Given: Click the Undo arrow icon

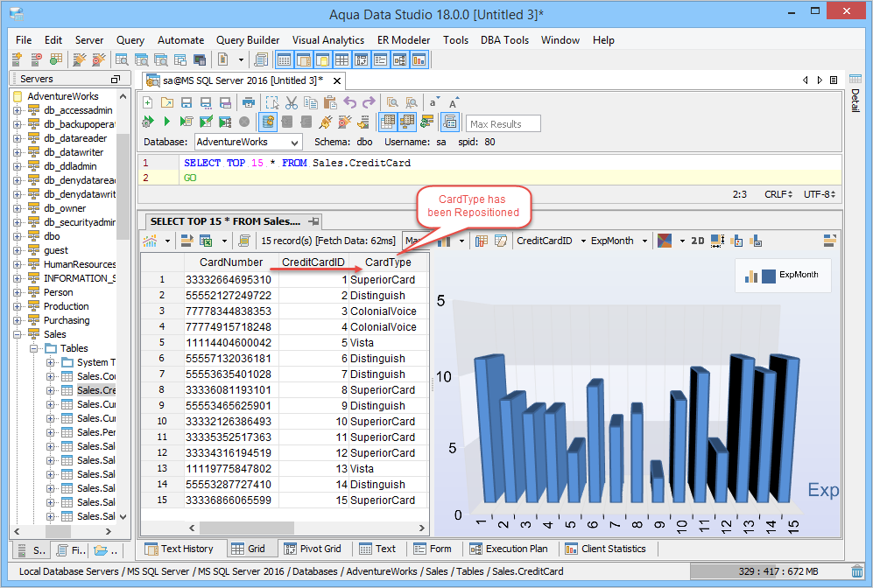Looking at the screenshot, I should pyautogui.click(x=350, y=102).
